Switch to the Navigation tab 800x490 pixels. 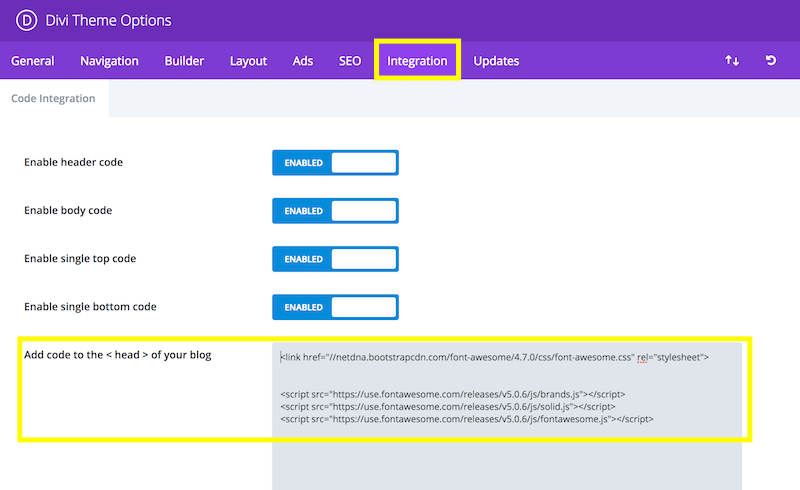(x=109, y=61)
